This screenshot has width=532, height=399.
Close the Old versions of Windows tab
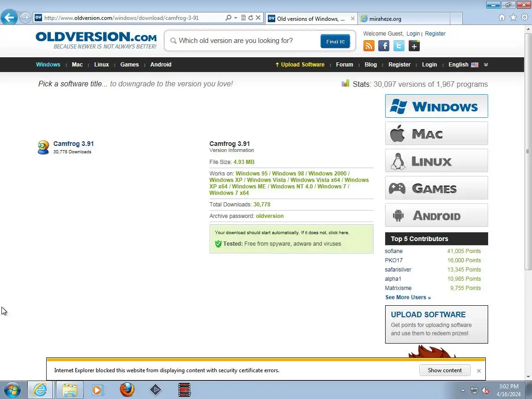click(352, 18)
